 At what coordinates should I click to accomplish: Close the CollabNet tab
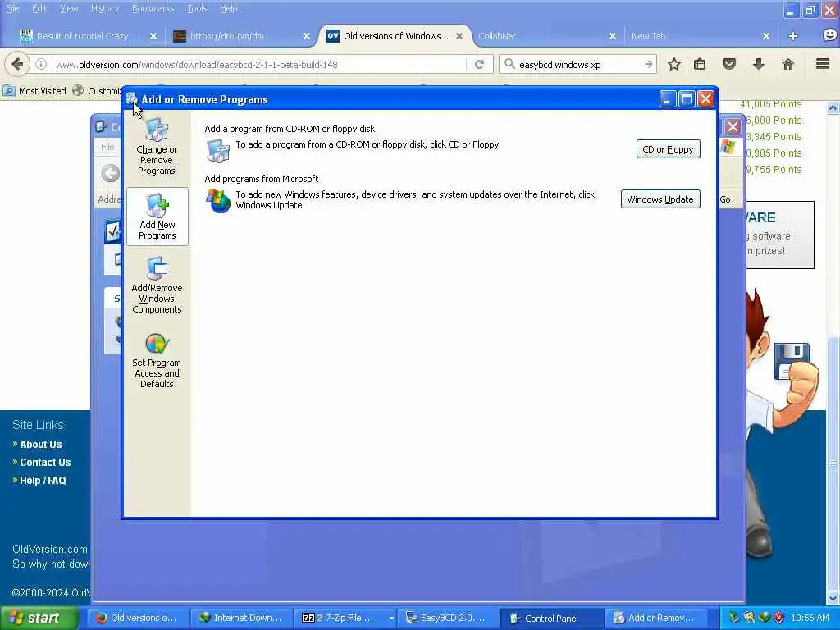(x=613, y=36)
